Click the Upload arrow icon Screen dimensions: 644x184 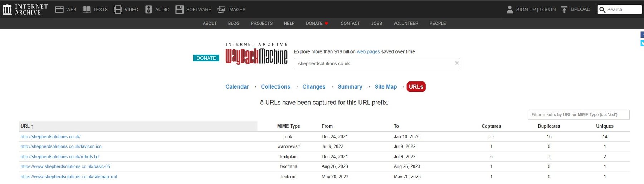(x=564, y=9)
